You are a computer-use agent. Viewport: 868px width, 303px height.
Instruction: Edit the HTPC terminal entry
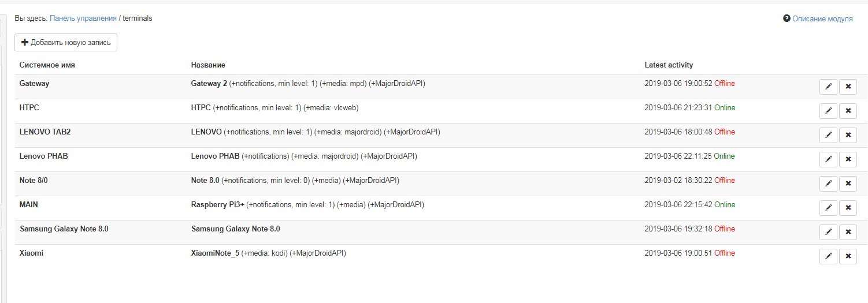coord(828,111)
